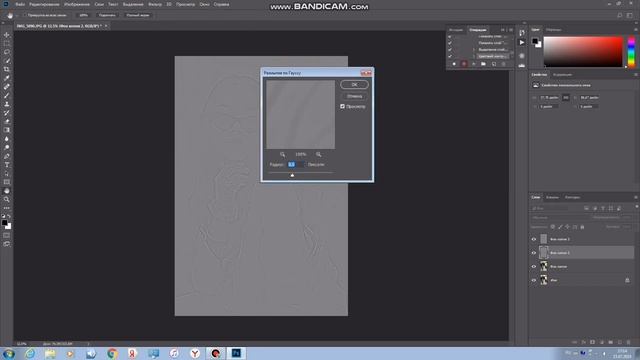Image resolution: width=640 pixels, height=360 pixels.
Task: Expand the third action step in list
Action: pyautogui.click(x=474, y=50)
